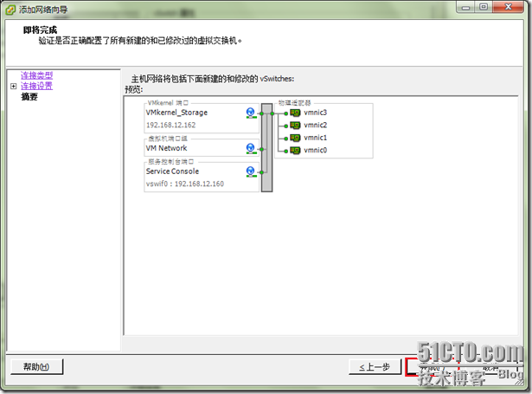Select the vmnic1 adapter card icon
The width and height of the screenshot is (532, 394).
[295, 138]
